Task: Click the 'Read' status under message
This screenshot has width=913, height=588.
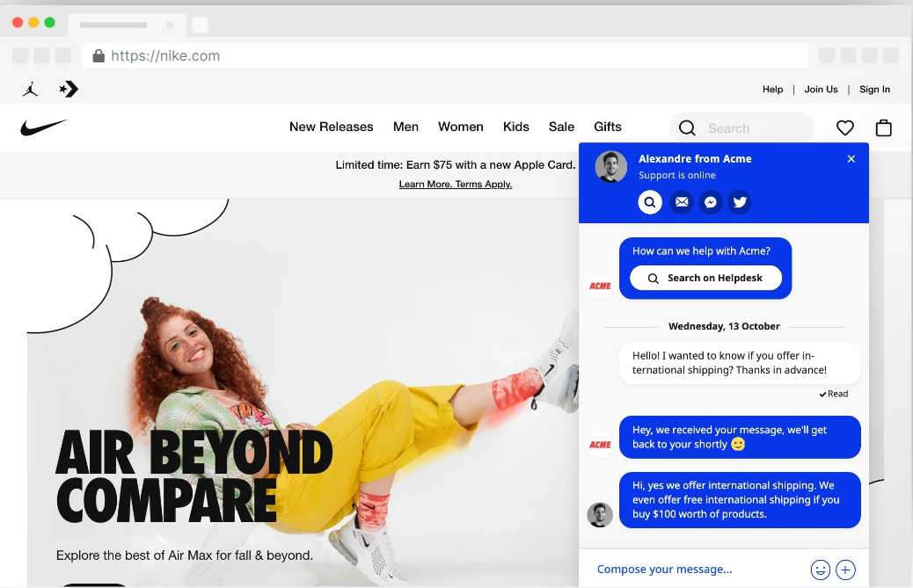Action: click(x=834, y=394)
